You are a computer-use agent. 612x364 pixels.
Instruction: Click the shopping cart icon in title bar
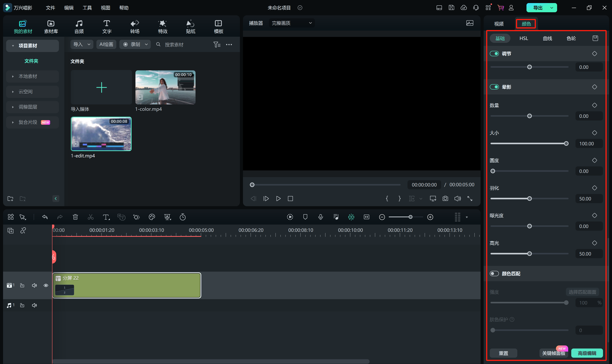[x=500, y=8]
